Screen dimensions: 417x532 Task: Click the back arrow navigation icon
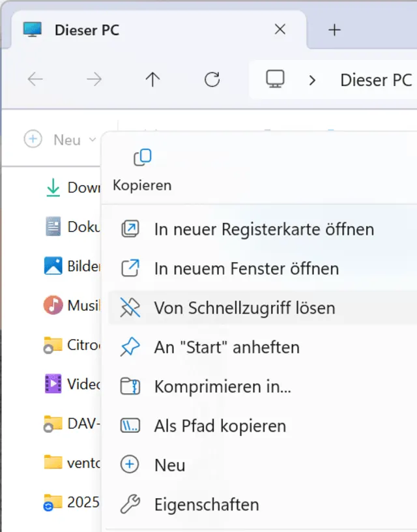pos(35,80)
